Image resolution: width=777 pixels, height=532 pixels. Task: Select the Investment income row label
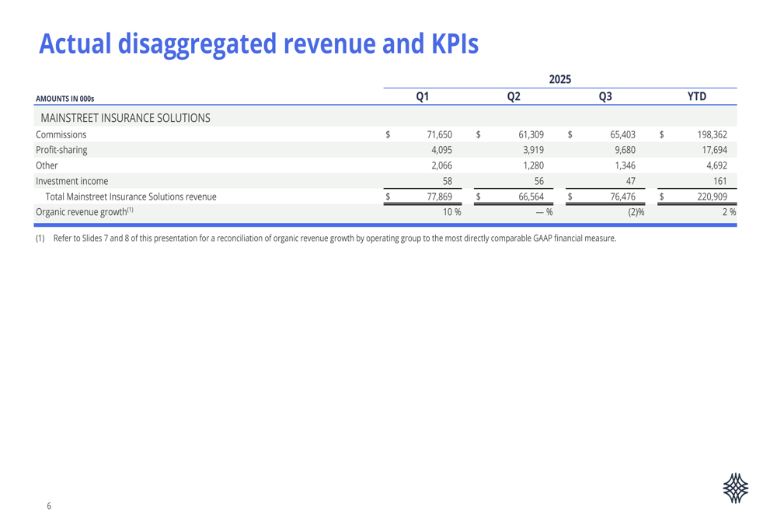[71, 181]
